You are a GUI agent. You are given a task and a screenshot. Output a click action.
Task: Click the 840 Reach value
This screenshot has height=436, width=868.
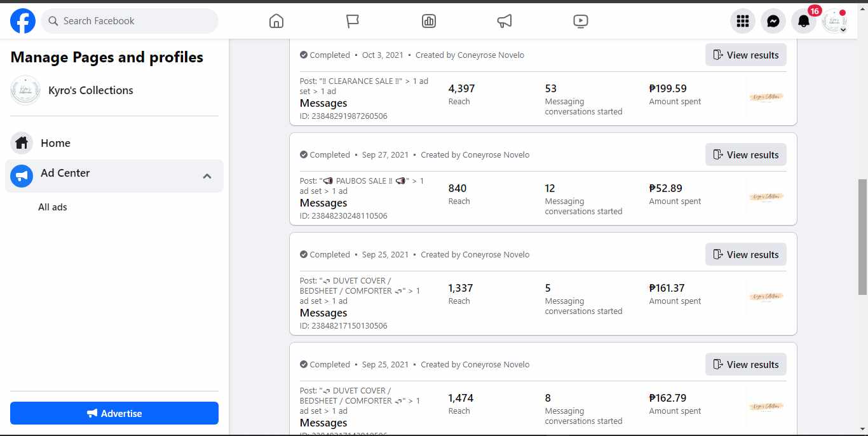(x=458, y=188)
